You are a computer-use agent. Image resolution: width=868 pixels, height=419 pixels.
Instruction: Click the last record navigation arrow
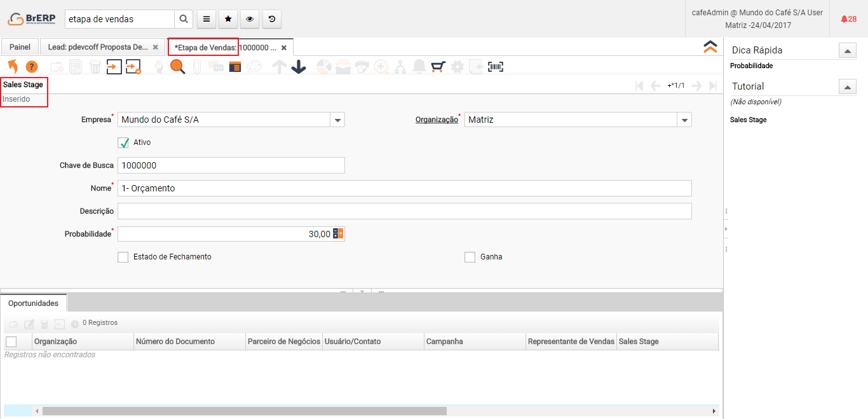click(713, 86)
